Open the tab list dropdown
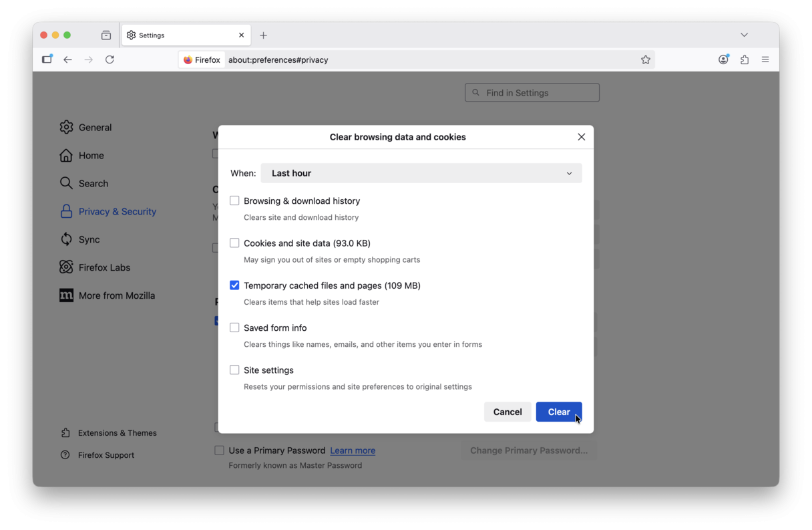Viewport: 812px width, 530px height. click(x=744, y=35)
